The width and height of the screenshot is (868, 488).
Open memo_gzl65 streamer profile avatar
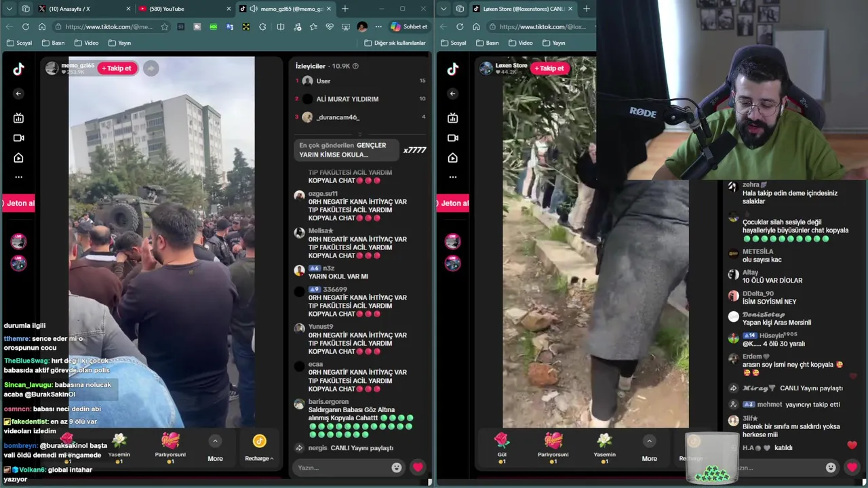(x=52, y=68)
